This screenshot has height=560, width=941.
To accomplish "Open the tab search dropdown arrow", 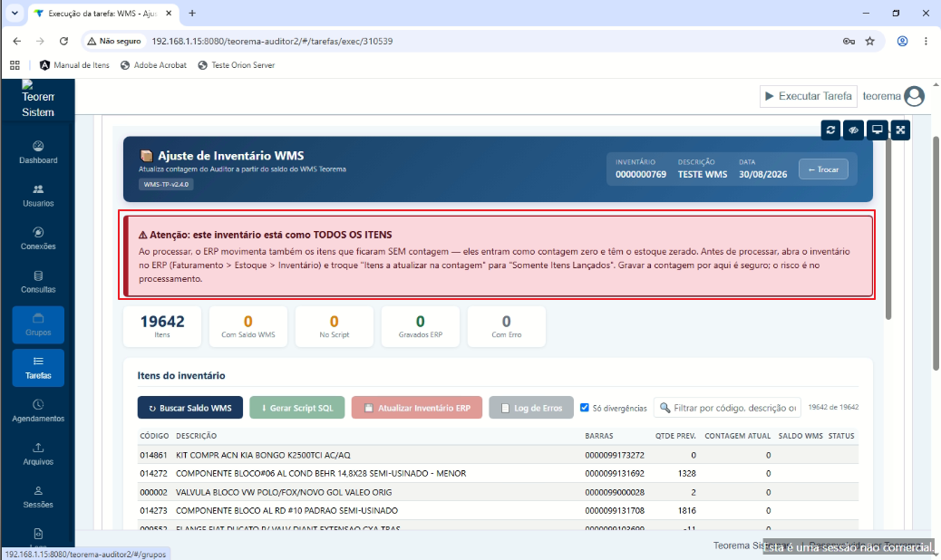I will (15, 14).
